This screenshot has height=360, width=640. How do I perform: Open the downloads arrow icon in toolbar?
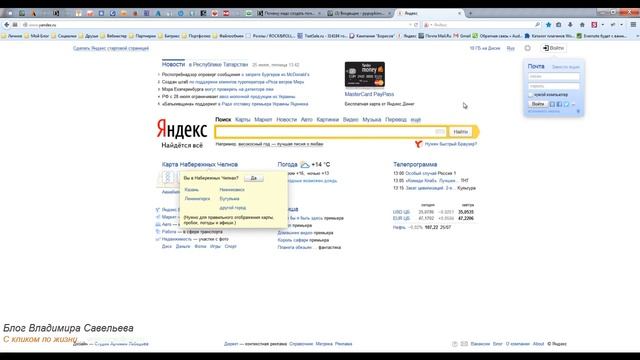(x=570, y=25)
